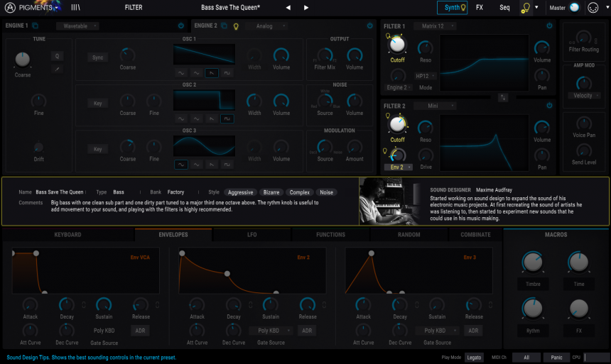Toggle Filter 1 power button
This screenshot has width=611, height=364.
point(549,26)
